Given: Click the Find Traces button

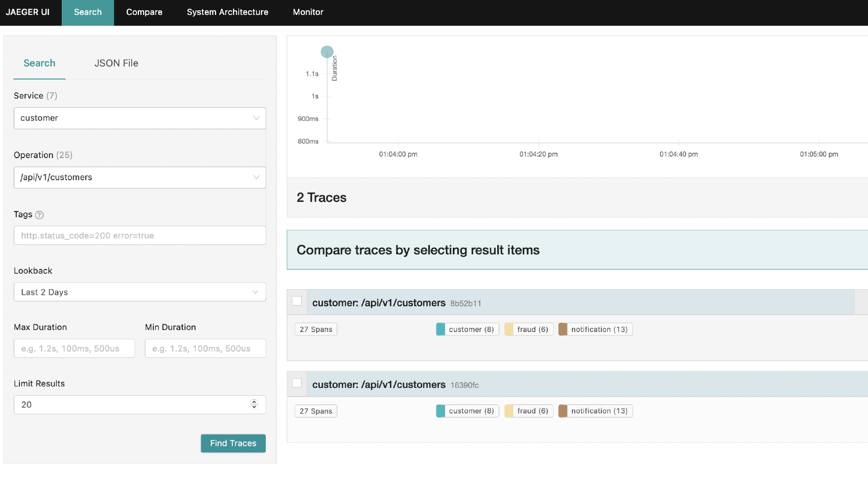Looking at the screenshot, I should pos(233,443).
